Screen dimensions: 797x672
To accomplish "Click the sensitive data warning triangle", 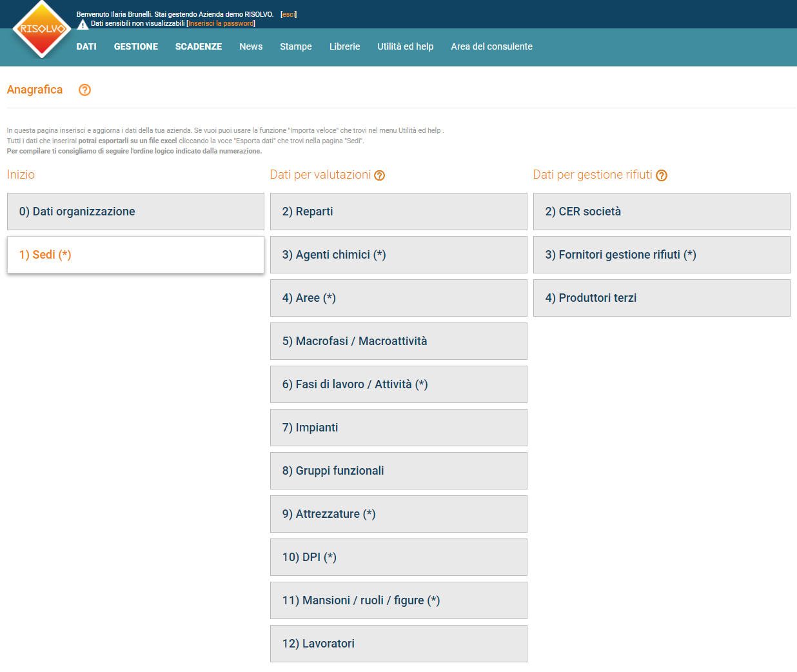I will point(83,23).
